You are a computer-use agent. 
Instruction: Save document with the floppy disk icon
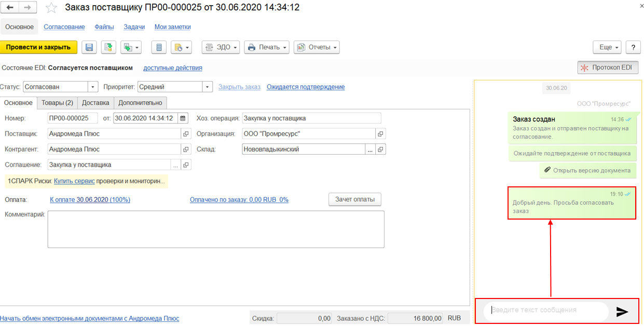[89, 47]
